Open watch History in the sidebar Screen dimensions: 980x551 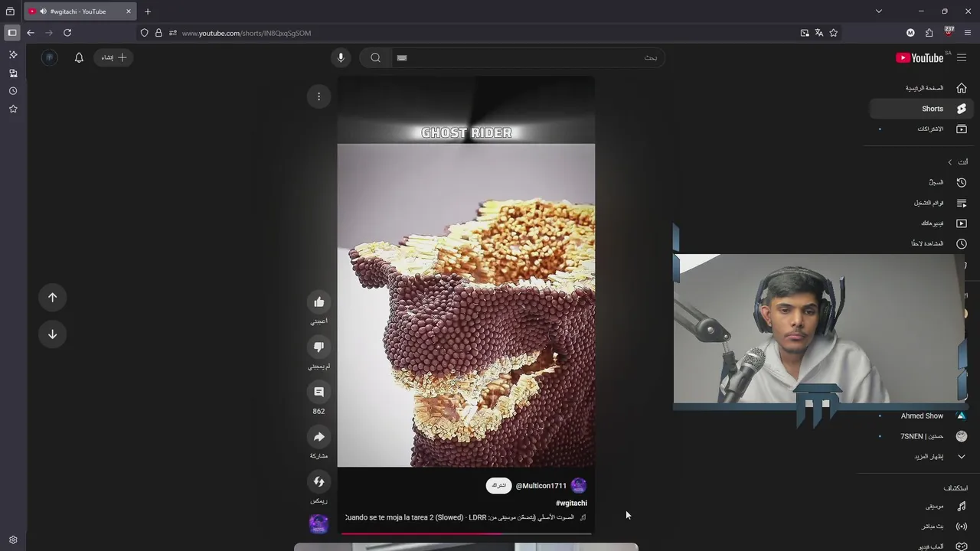[921, 182]
